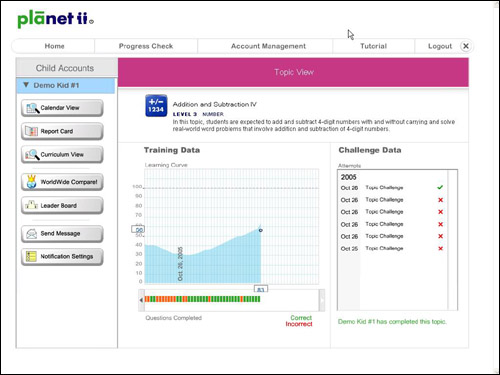Screen dimensions: 500x375
Task: Open Calendar View
Action: tap(62, 108)
